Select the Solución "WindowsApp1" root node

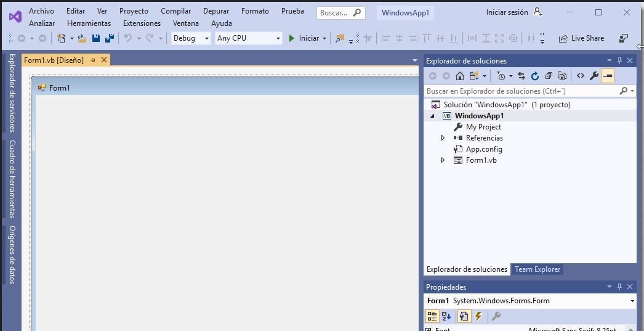point(507,105)
